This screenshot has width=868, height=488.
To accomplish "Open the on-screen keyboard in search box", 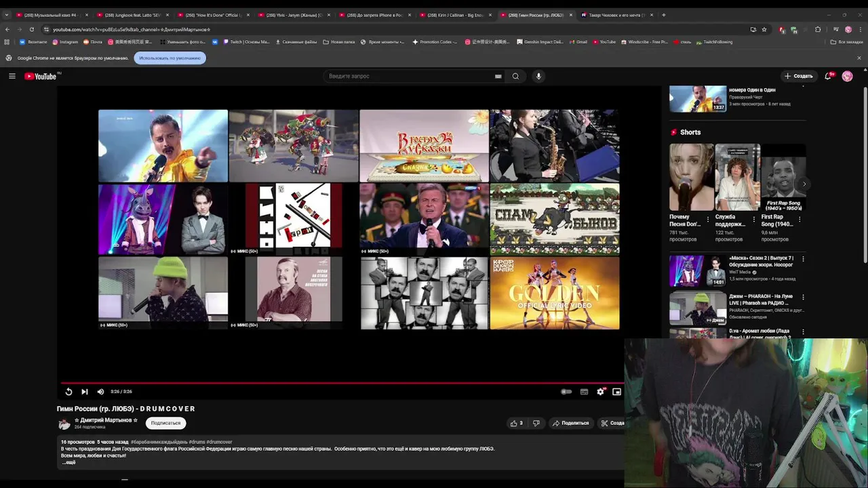I will tap(498, 76).
